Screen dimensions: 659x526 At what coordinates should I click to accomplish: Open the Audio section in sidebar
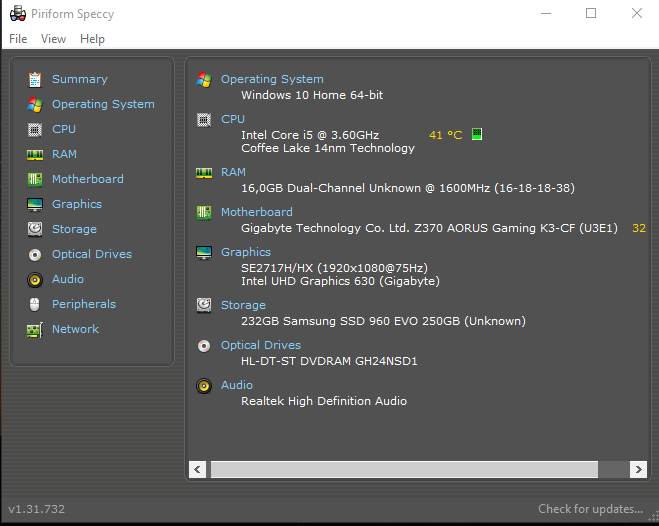pyautogui.click(x=68, y=279)
